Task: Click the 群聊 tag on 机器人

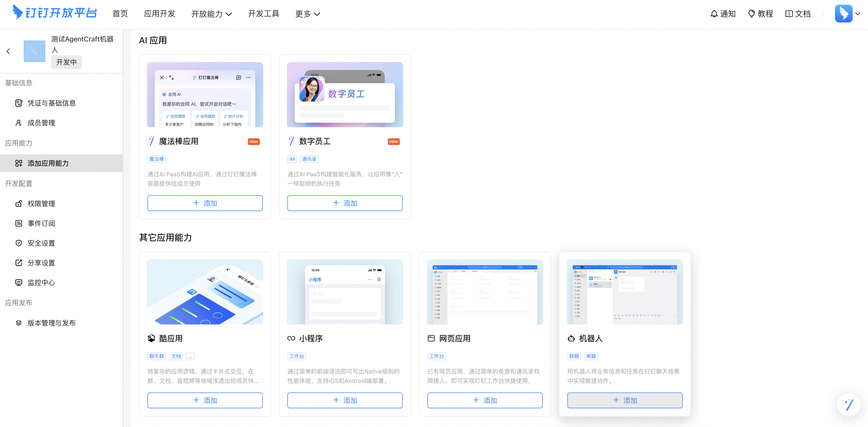Action: [574, 356]
